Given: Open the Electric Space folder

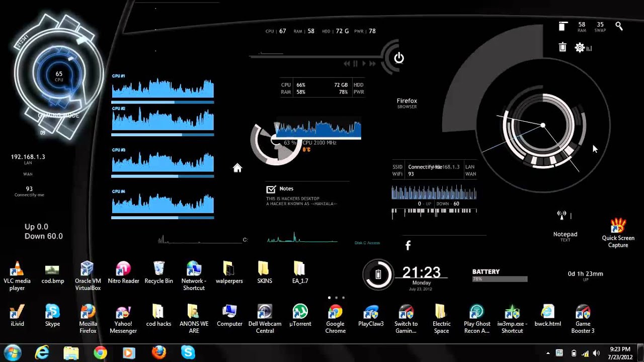Looking at the screenshot, I should [x=441, y=319].
